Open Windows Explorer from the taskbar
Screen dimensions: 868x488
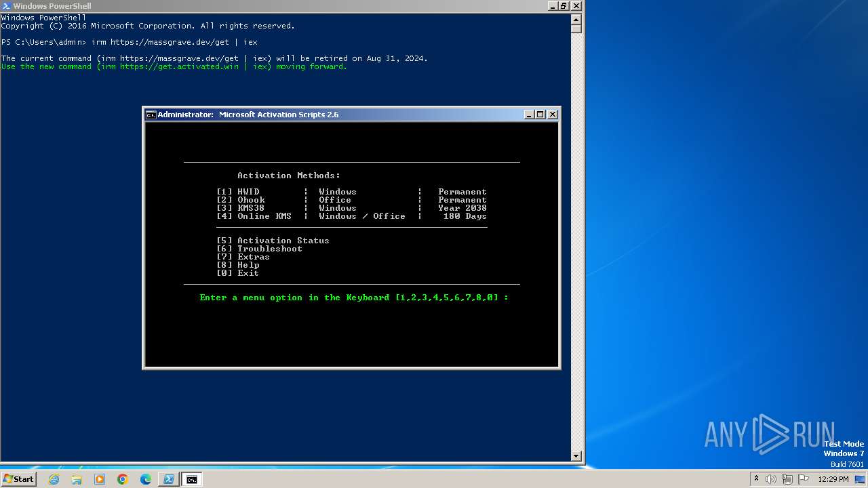tap(77, 479)
